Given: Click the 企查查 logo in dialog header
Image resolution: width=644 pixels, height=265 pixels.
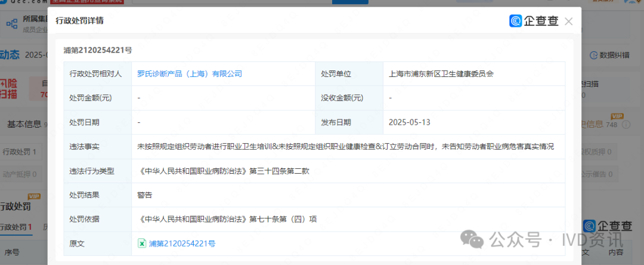Looking at the screenshot, I should tap(534, 21).
